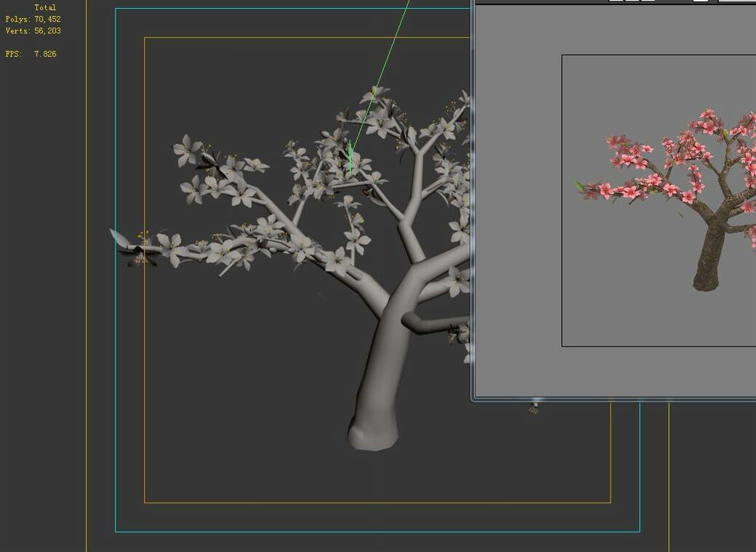Click the leftmost white button at the screen top
Image resolution: width=756 pixels, height=552 pixels.
click(x=616, y=2)
